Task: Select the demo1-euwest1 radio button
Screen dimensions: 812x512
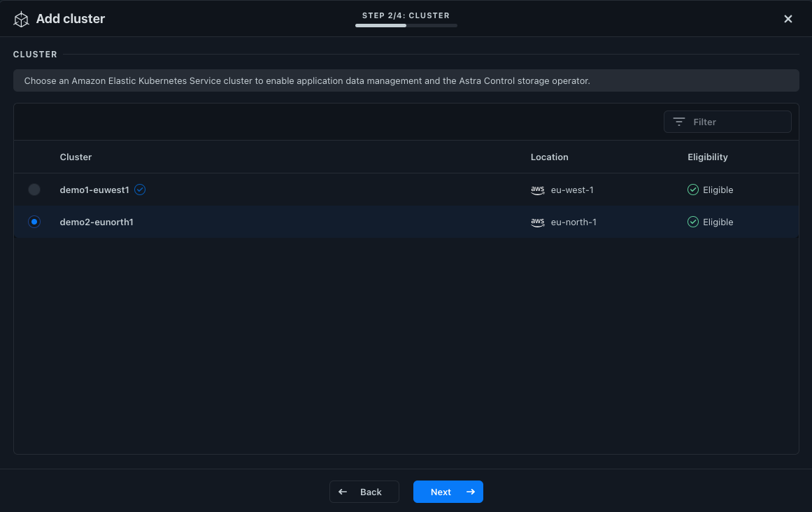Action: point(34,190)
